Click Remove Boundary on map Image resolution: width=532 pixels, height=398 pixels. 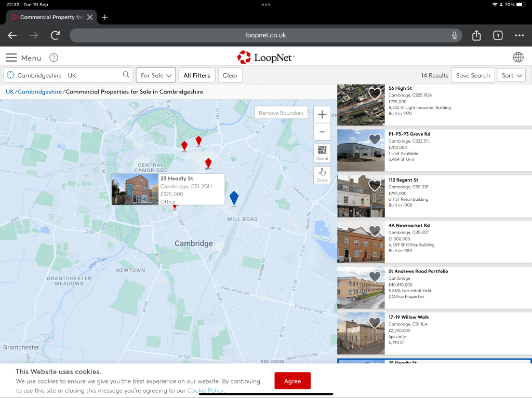281,113
